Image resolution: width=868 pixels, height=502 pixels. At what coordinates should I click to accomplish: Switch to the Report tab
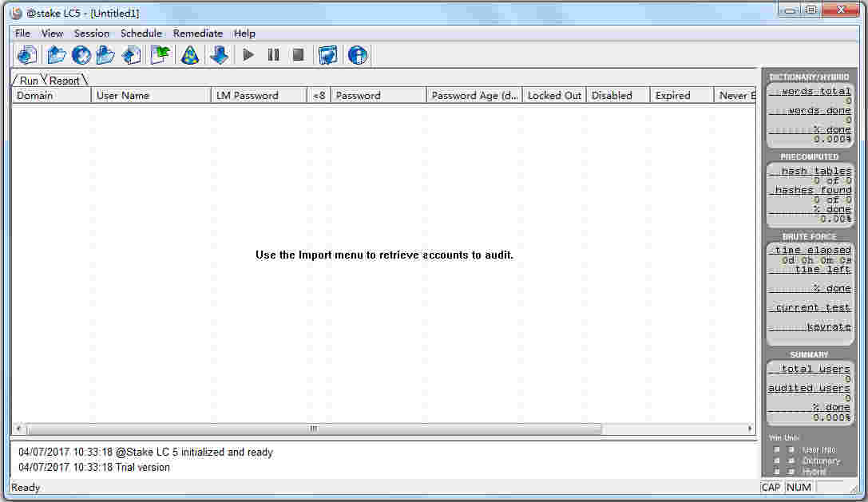pos(64,81)
